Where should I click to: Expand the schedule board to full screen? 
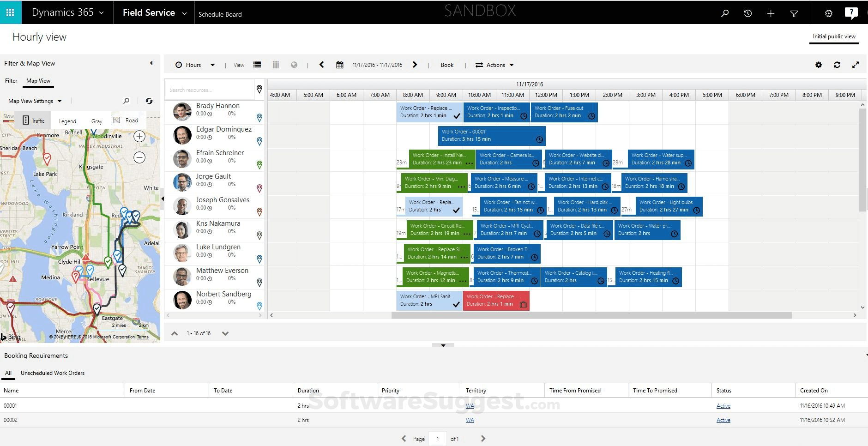pos(856,65)
